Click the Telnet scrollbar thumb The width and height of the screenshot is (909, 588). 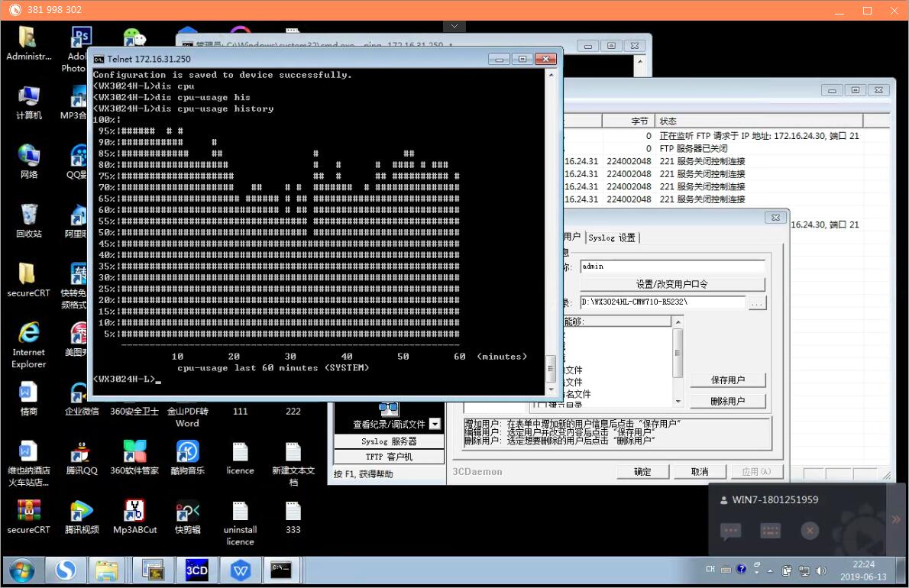pyautogui.click(x=551, y=367)
